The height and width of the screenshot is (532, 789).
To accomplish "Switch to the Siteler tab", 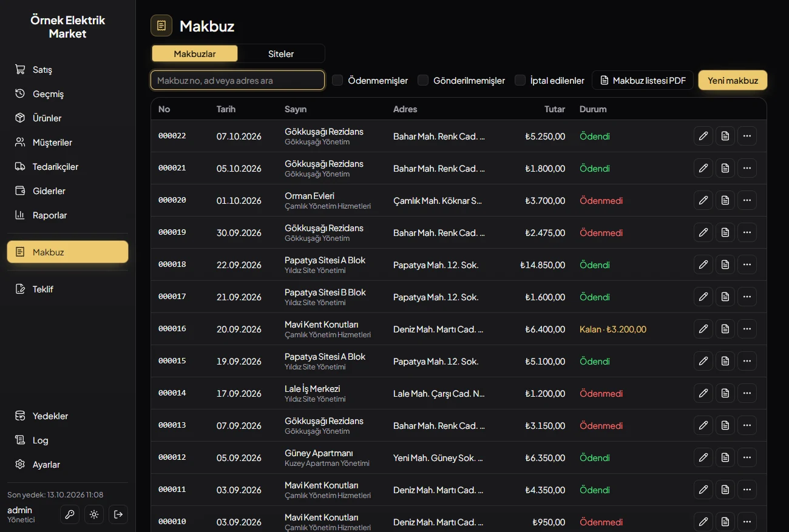I will (281, 53).
